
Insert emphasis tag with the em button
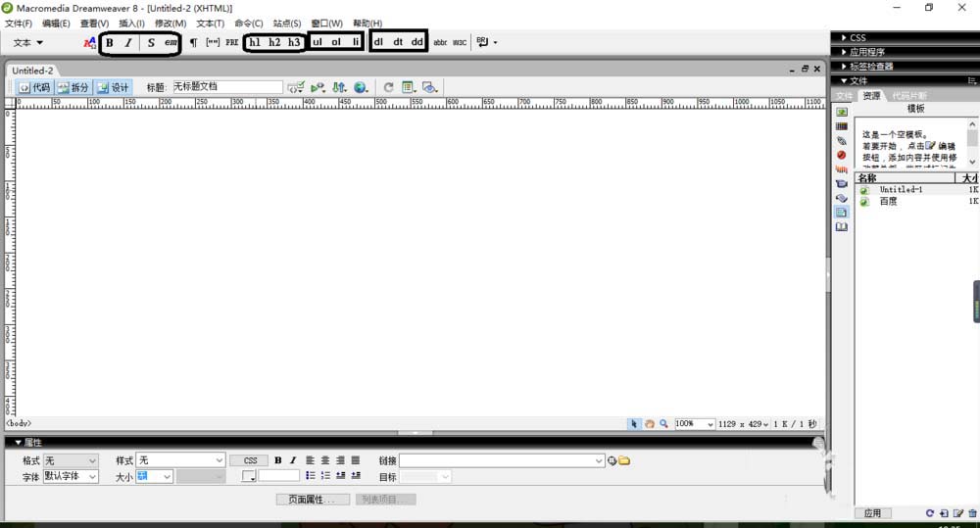pyautogui.click(x=171, y=42)
